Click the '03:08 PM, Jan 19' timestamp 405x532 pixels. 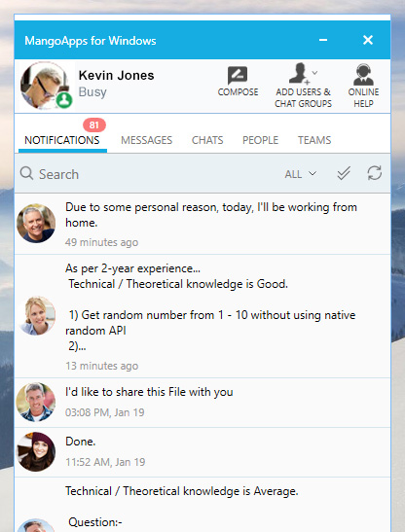(x=104, y=412)
